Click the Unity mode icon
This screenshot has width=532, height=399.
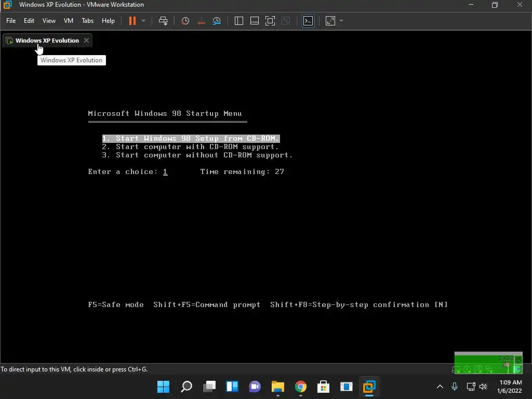pos(286,21)
